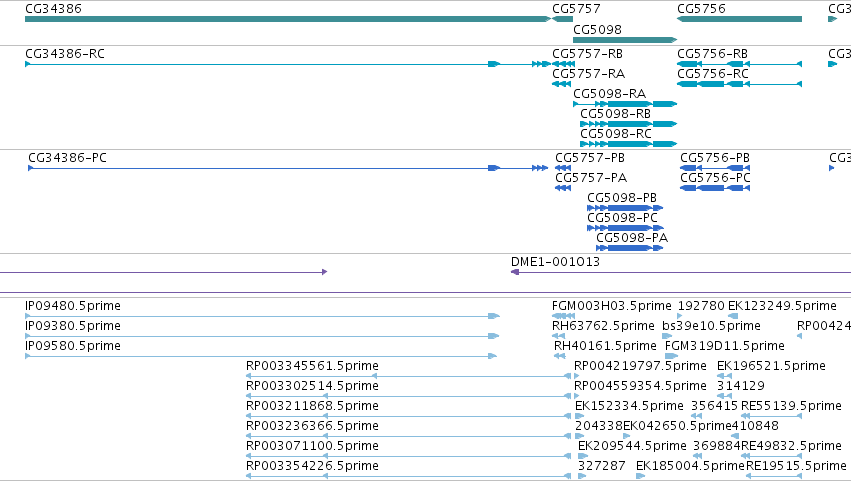
Task: Click the EK196521.5prime EST label
Action: pyautogui.click(x=771, y=366)
